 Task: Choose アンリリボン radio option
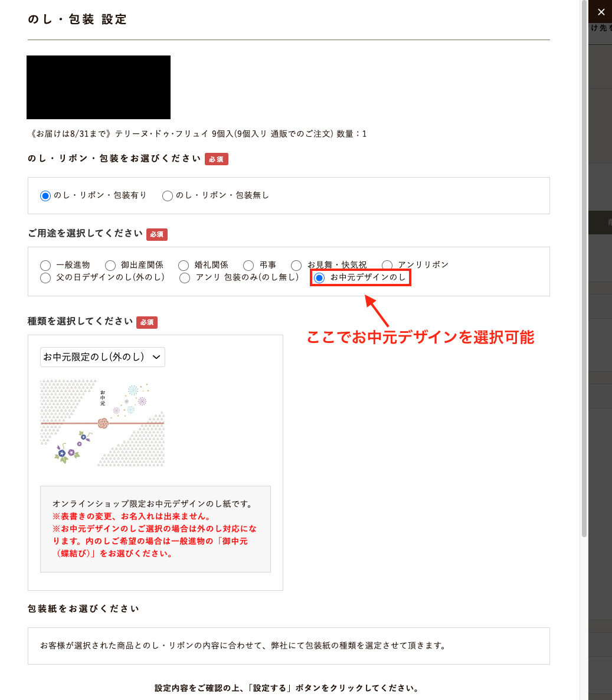pos(387,266)
